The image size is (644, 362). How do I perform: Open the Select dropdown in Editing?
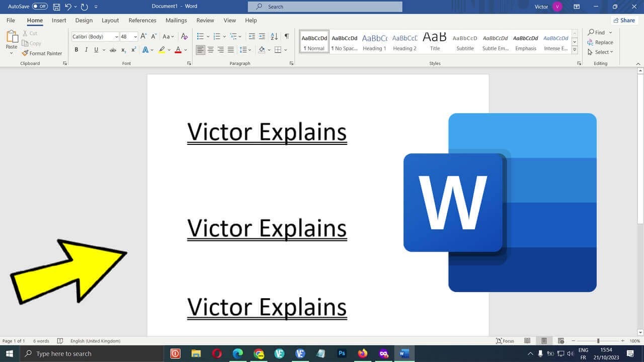(601, 52)
